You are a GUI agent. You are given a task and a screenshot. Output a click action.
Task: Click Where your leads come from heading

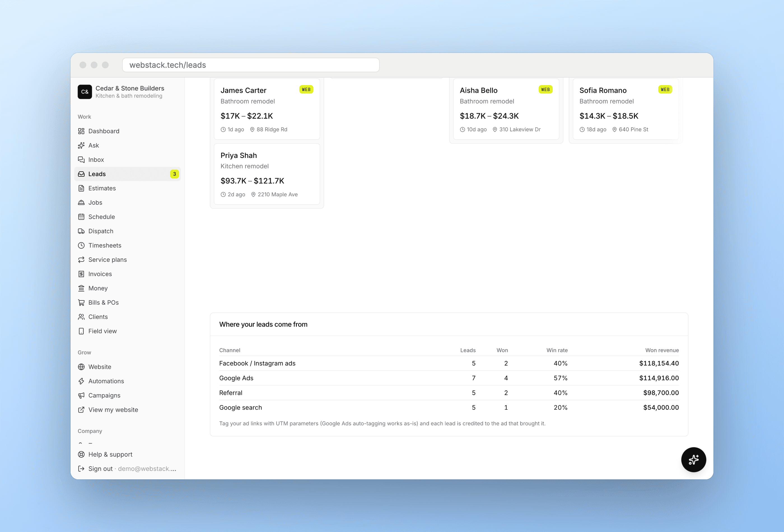tap(263, 324)
